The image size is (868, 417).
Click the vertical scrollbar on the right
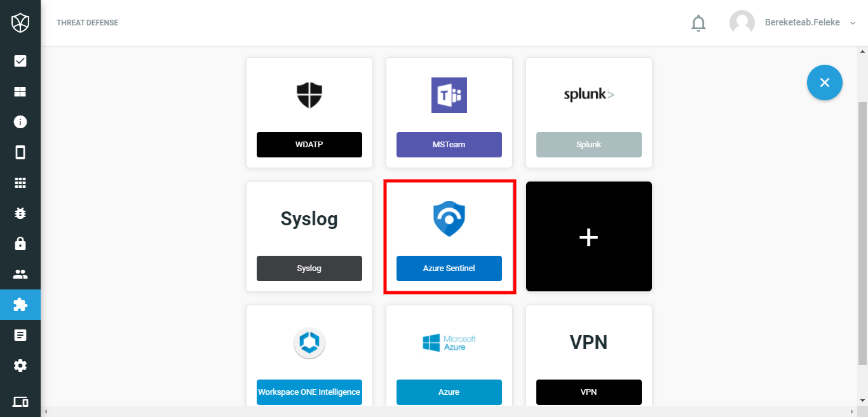pos(862,232)
